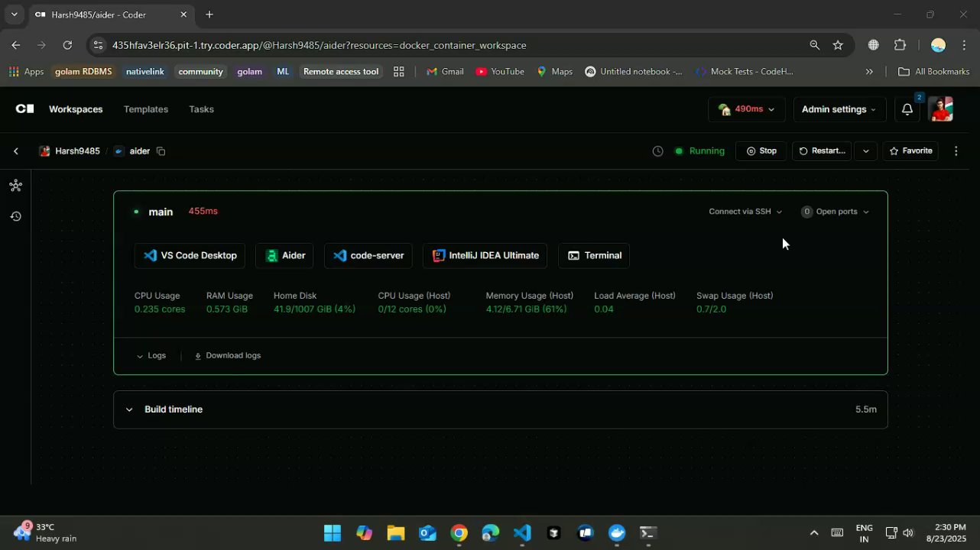
Task: Open the Tasks tab
Action: click(201, 109)
